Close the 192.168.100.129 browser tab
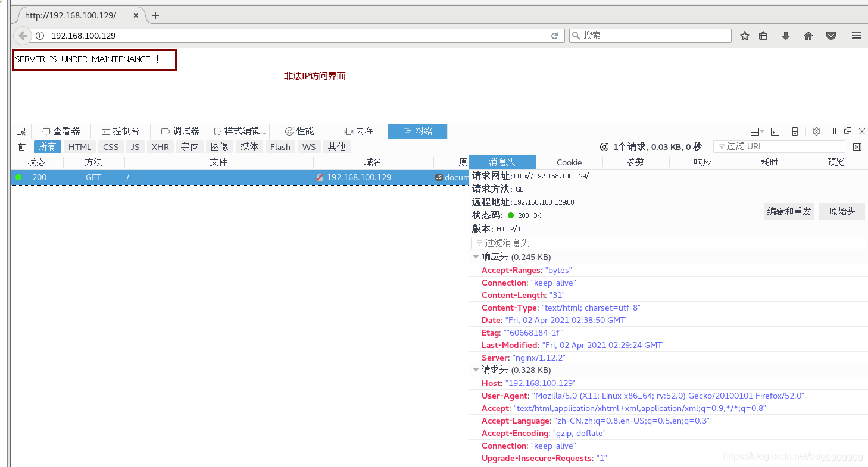868x467 pixels. click(136, 15)
